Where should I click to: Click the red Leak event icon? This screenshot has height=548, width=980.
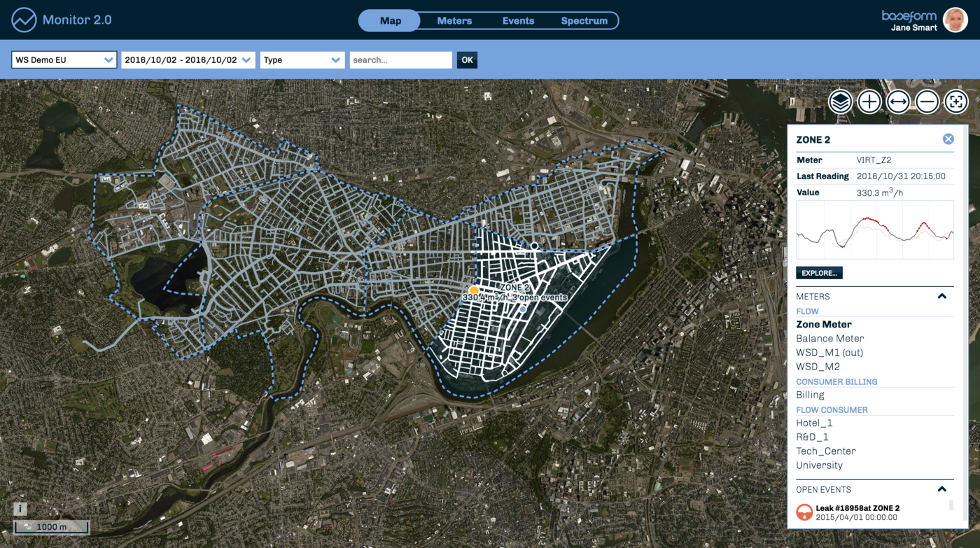tap(804, 512)
